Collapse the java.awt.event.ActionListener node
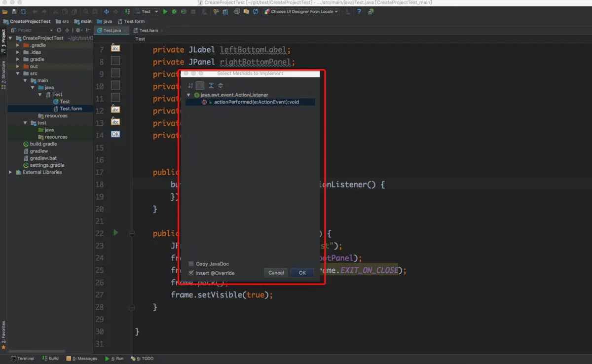Screen dimensions: 592x364 coord(189,95)
